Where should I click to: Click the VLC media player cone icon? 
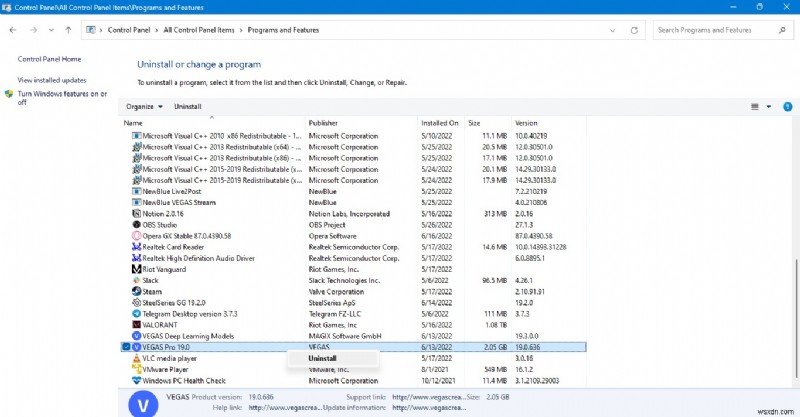(x=136, y=358)
